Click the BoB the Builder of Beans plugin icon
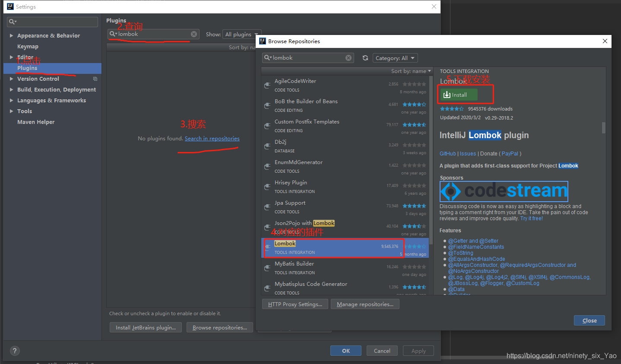Viewport: 621px width, 364px height. coord(268,105)
